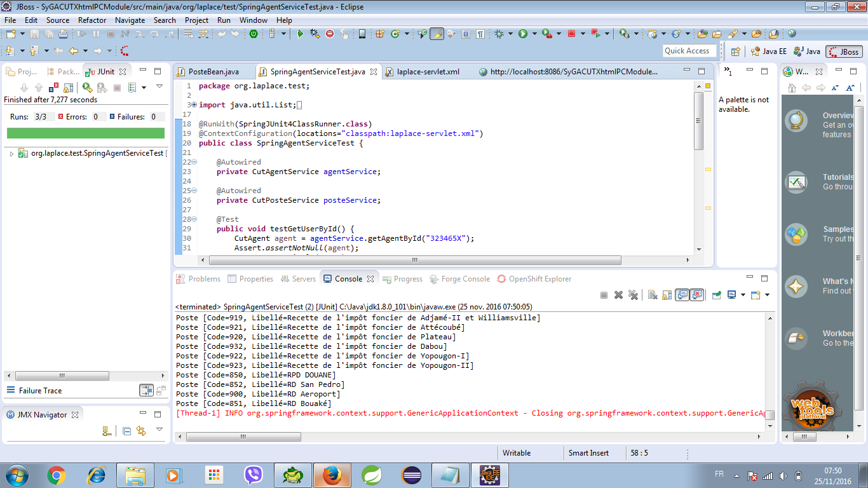Click Viber icon in Windows taskbar
The height and width of the screenshot is (488, 868).
click(x=254, y=475)
